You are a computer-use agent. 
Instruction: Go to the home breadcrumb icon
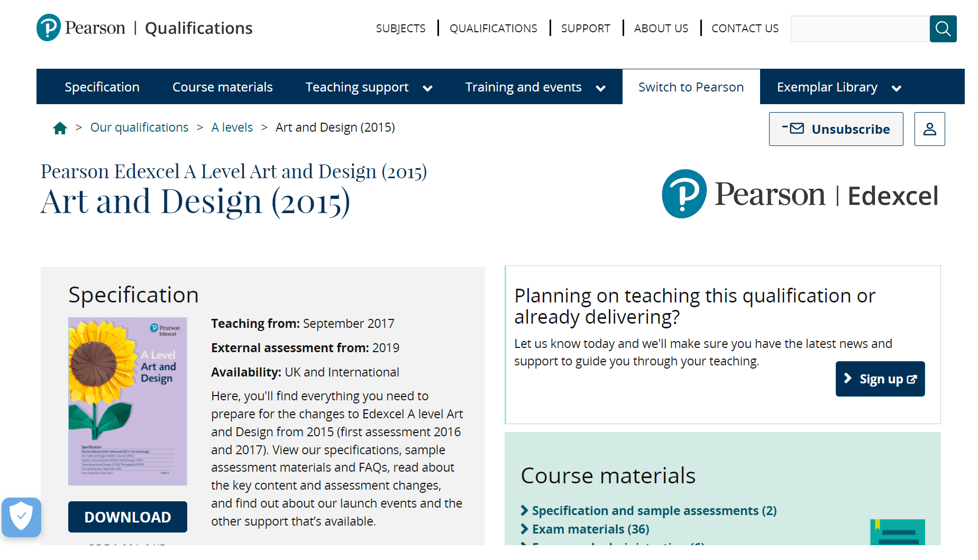pos(60,128)
